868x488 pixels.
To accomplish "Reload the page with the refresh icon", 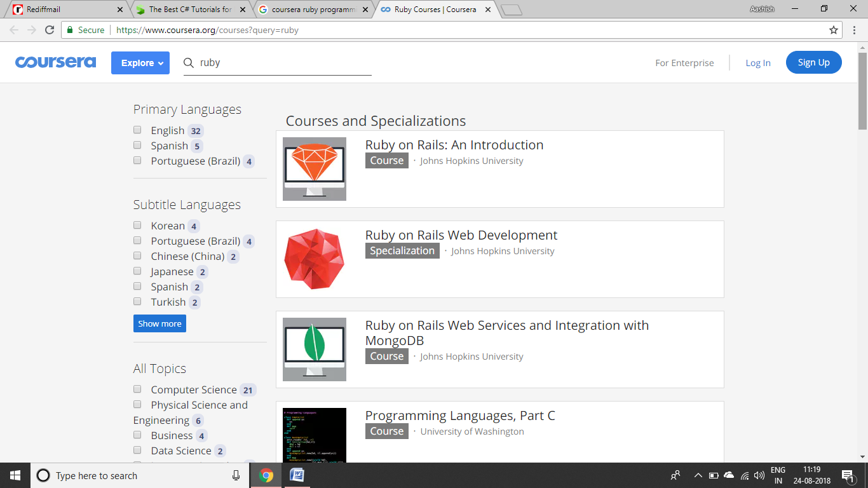I will (x=50, y=30).
